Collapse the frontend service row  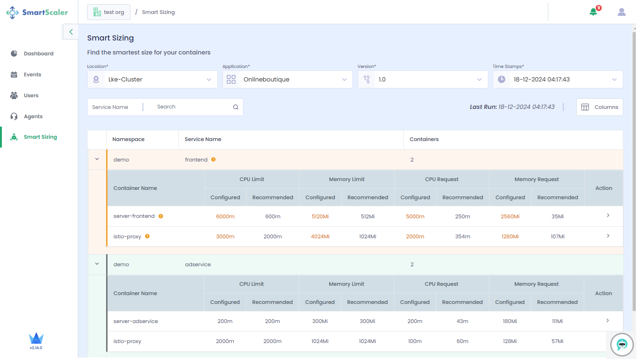[x=97, y=159]
